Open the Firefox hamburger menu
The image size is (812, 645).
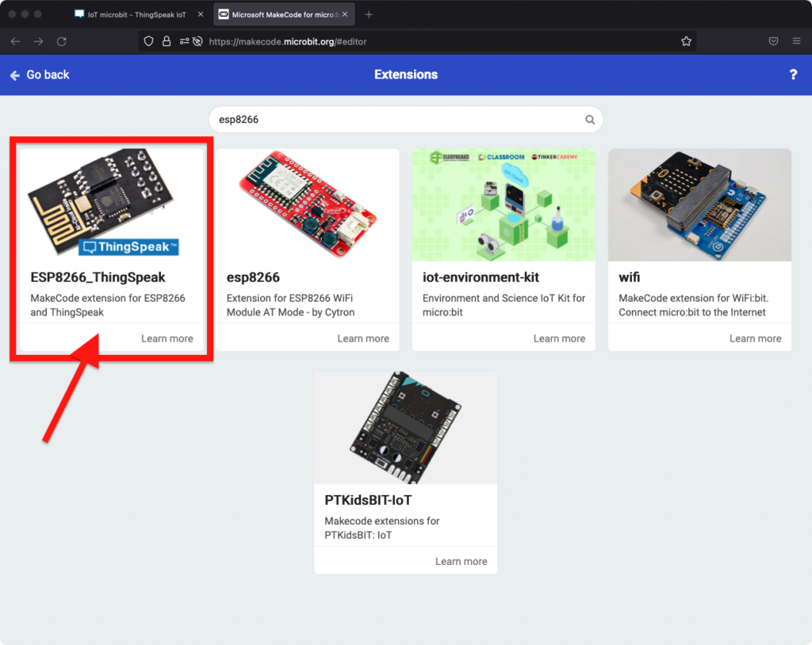click(x=796, y=41)
